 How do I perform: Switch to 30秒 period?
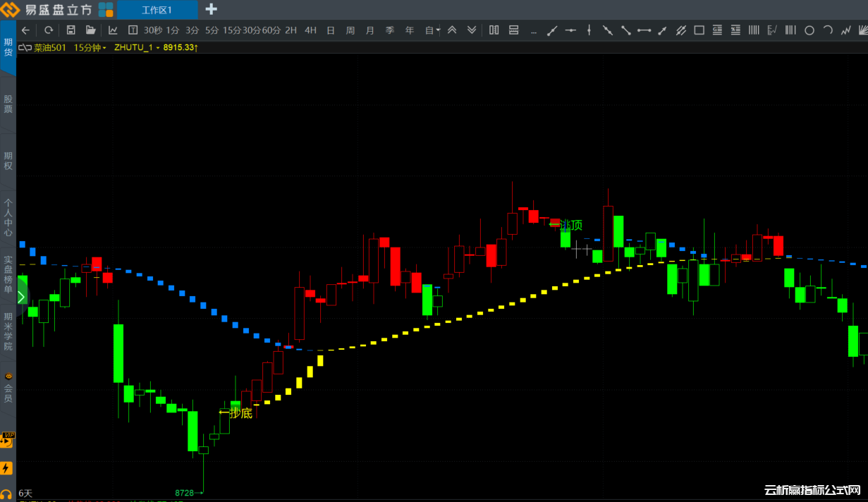[153, 30]
